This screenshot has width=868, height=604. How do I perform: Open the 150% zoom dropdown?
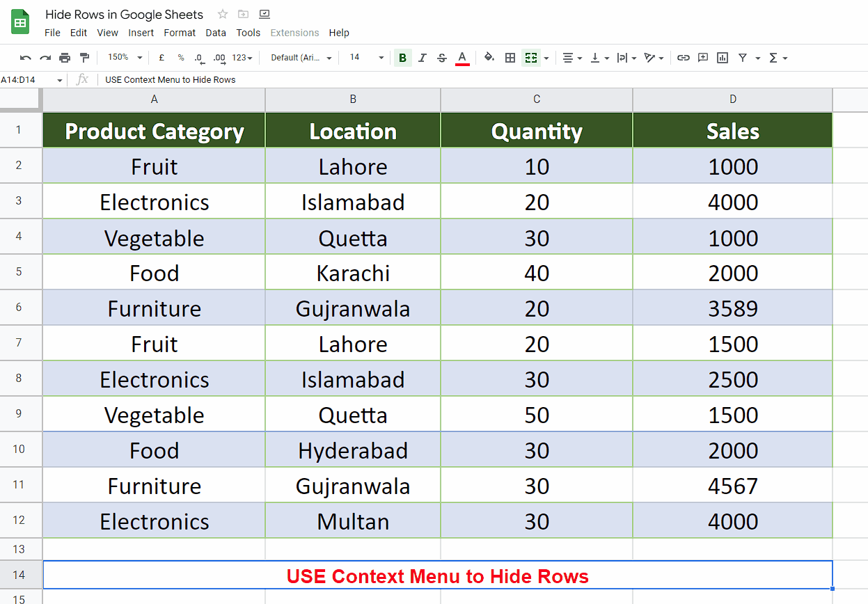pyautogui.click(x=125, y=58)
